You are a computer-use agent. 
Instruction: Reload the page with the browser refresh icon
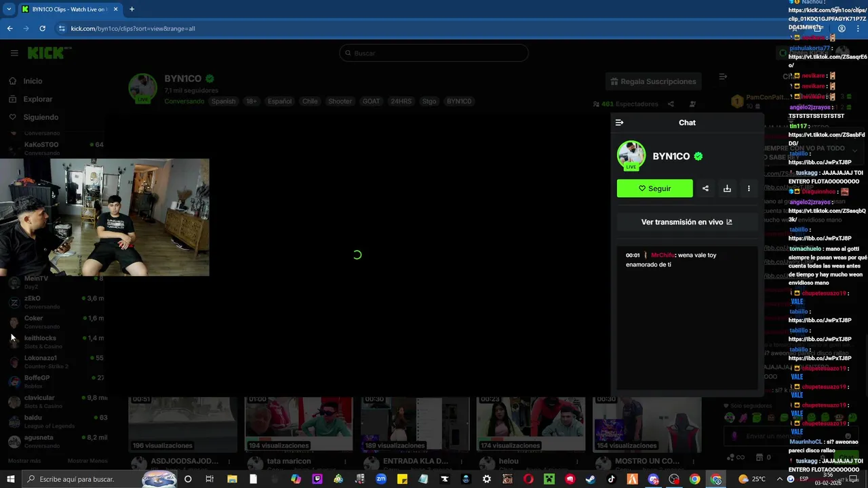[x=42, y=28]
